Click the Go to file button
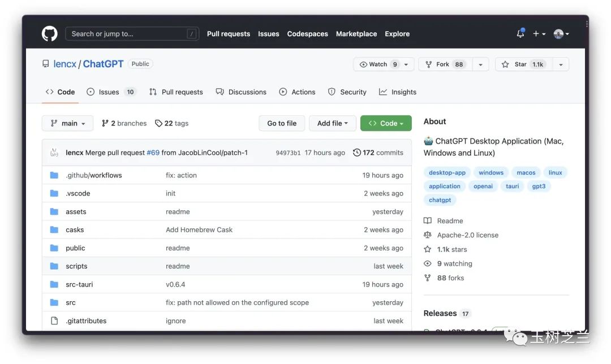611x364 pixels. (x=282, y=123)
